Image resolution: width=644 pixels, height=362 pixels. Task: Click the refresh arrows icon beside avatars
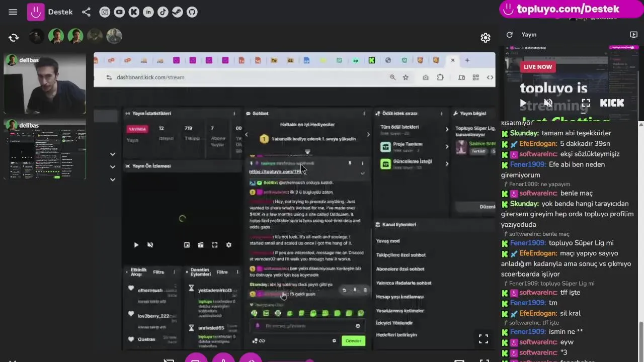pyautogui.click(x=14, y=37)
